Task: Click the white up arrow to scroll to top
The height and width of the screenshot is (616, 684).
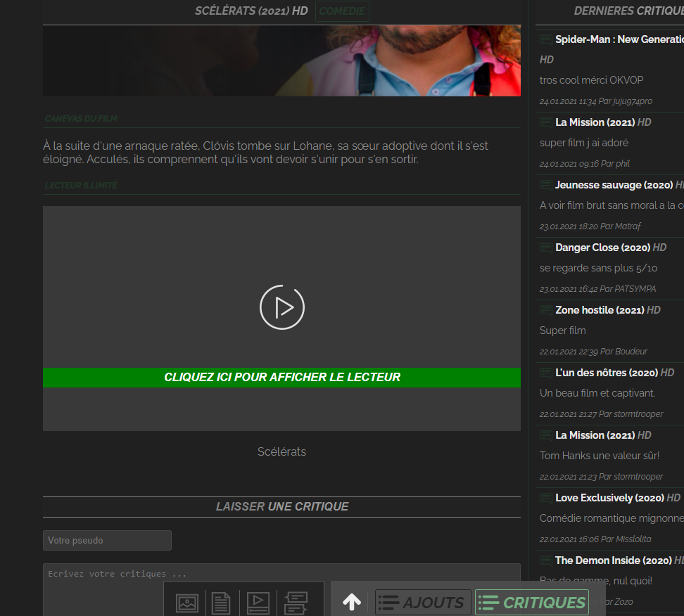Action: [352, 602]
